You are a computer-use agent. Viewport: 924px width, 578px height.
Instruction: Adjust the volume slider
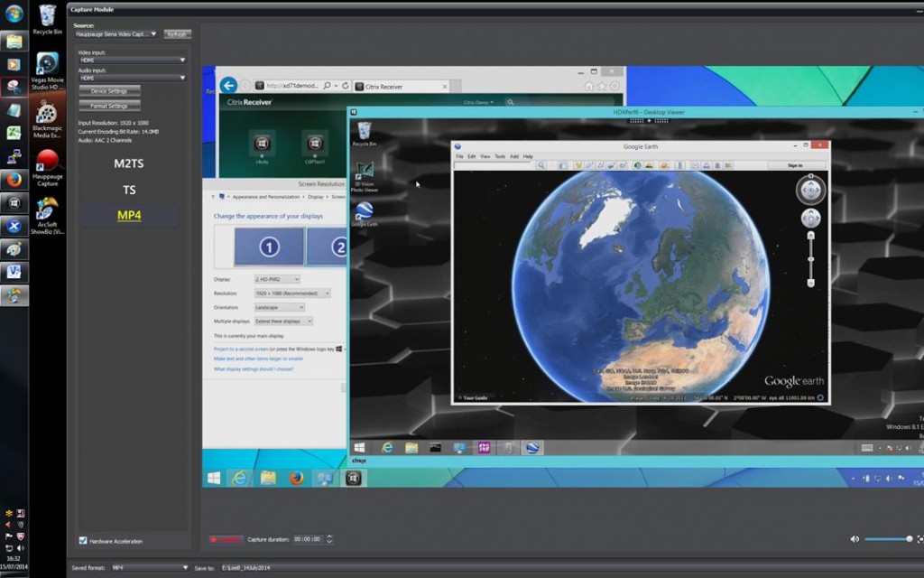(x=889, y=539)
